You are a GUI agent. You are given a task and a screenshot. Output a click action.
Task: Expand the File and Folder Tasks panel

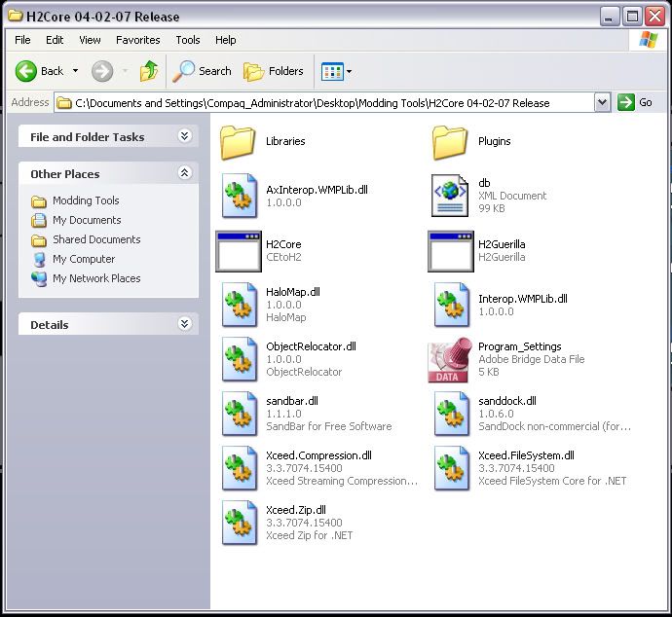(184, 136)
